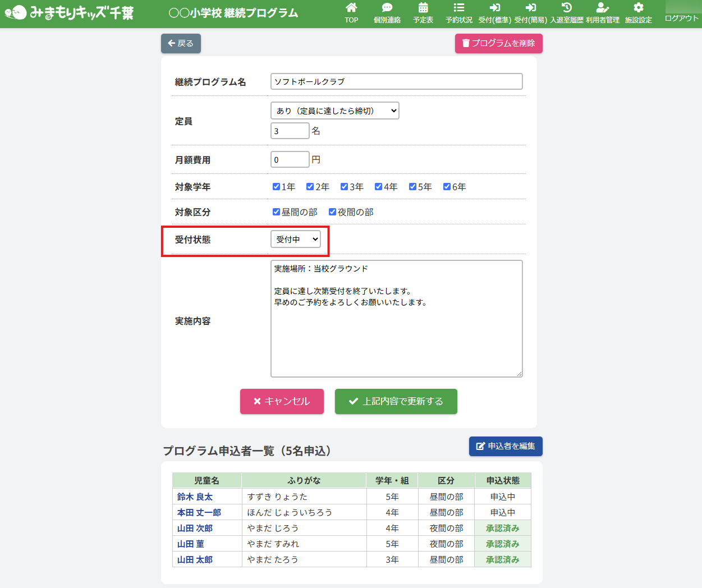The image size is (702, 588).
Task: Uncheck the 1年 grade checkbox
Action: tap(276, 187)
